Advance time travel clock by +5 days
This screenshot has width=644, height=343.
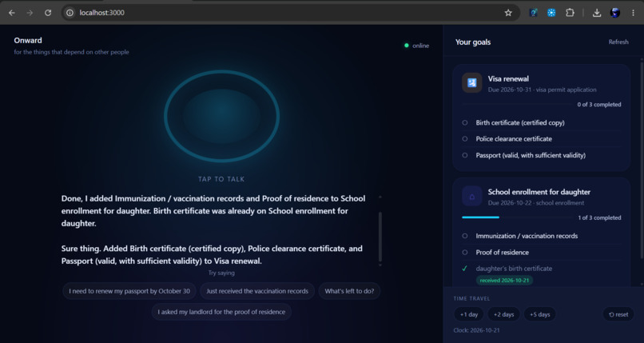pos(539,314)
